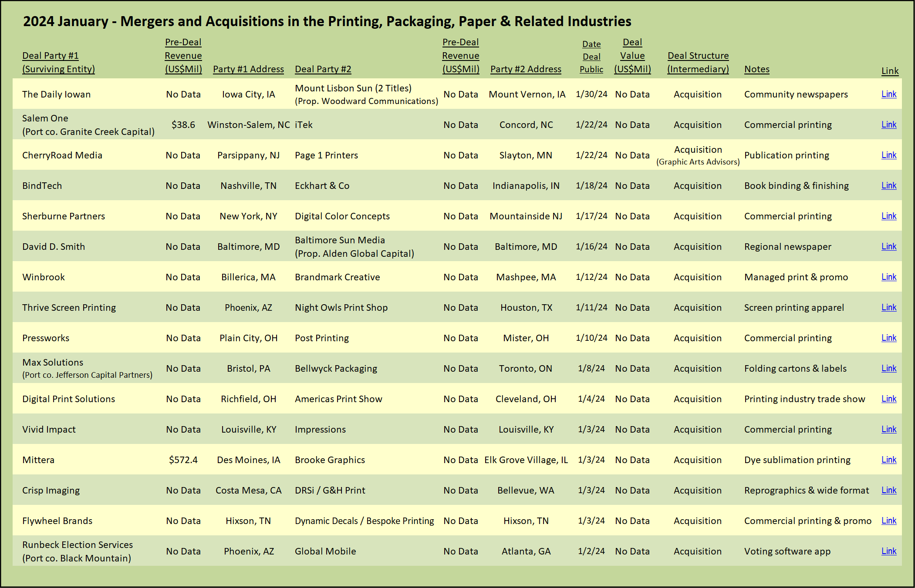Click the '1/30/24' date cell
The width and height of the screenshot is (915, 588).
click(x=591, y=94)
